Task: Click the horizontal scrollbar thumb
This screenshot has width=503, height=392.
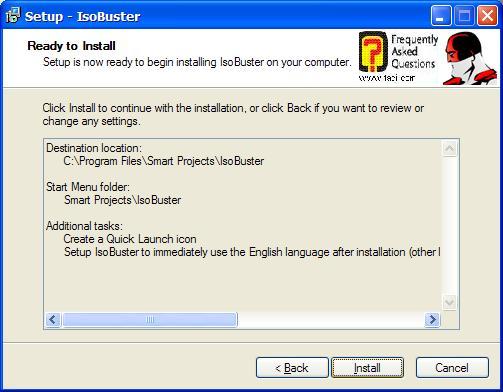Action: (150, 320)
